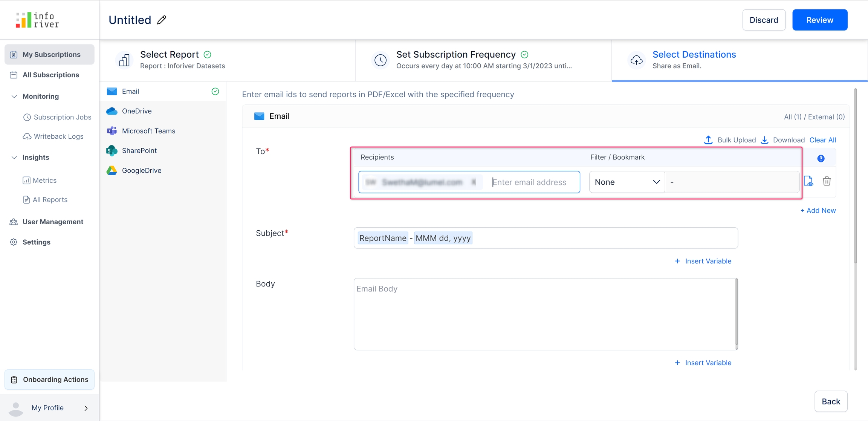This screenshot has width=868, height=421.
Task: Select the SharePoint destination
Action: (x=139, y=150)
